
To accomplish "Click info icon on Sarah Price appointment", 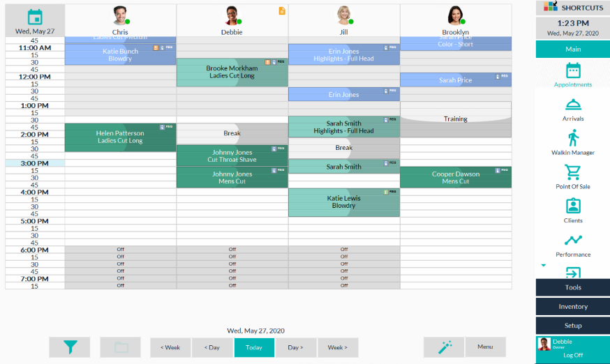I will point(498,77).
